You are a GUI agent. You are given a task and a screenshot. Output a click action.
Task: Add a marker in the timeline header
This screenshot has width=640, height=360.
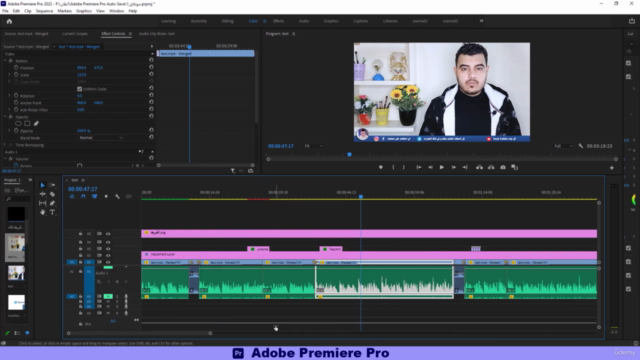coord(106,196)
